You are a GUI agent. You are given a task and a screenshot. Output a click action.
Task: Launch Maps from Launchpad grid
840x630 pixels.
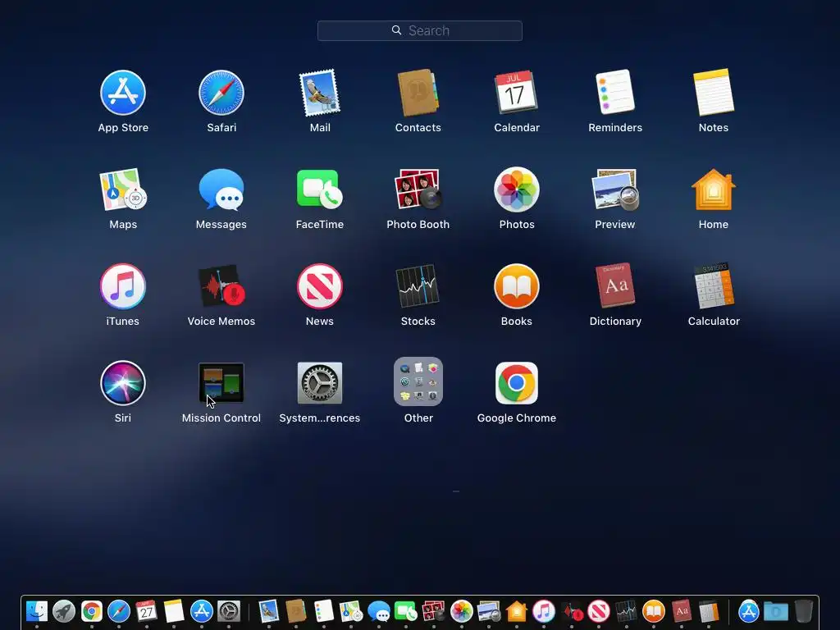click(123, 189)
